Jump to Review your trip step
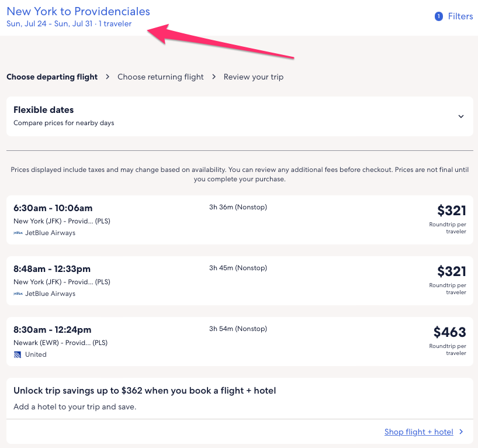 254,77
